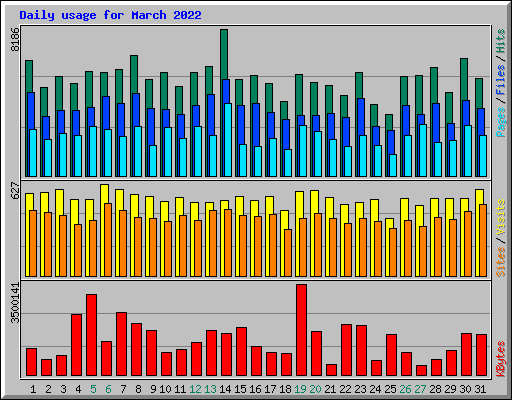Click day 14 label on the axis

[x=225, y=389]
